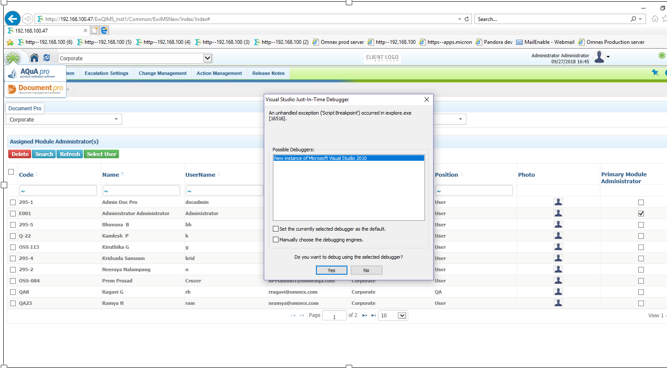The height and width of the screenshot is (368, 667).
Task: Sort by the Code column header
Action: coord(26,175)
